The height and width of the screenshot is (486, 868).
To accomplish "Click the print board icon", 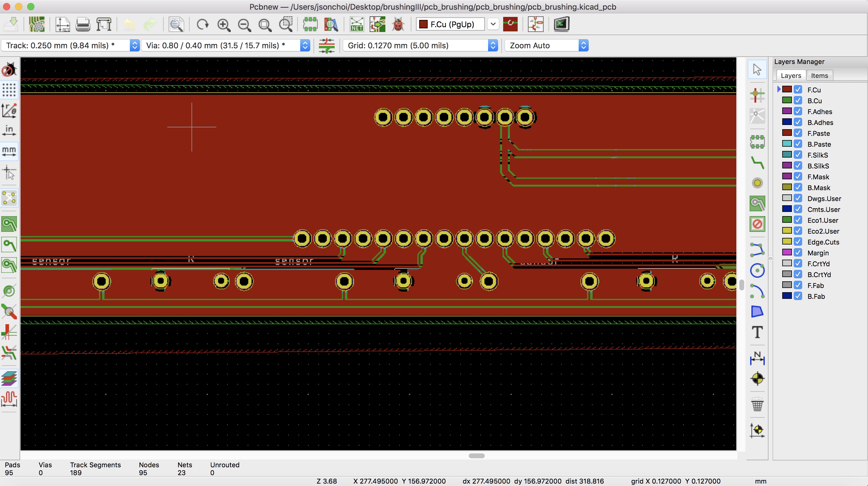I will coord(82,24).
